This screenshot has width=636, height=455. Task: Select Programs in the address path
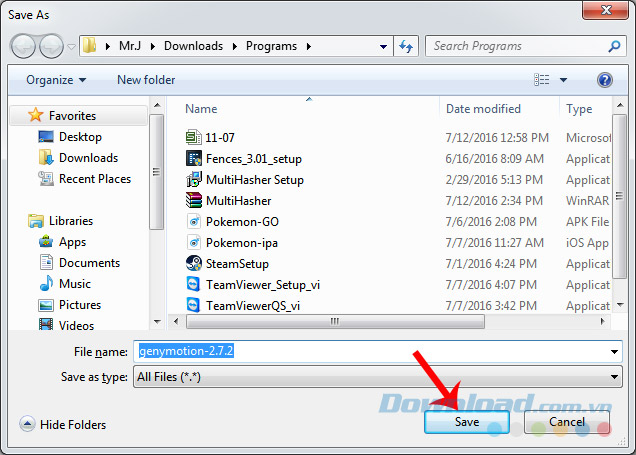click(x=271, y=46)
